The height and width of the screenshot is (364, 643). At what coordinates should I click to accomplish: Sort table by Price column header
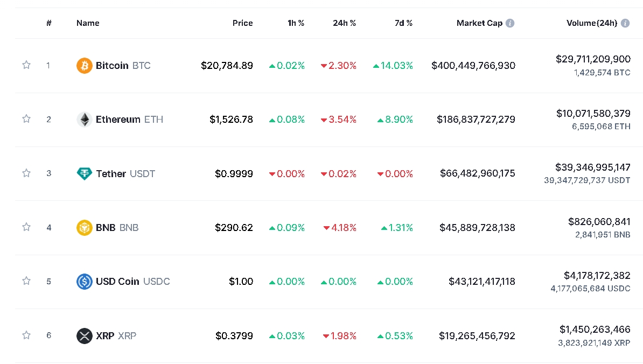(242, 23)
